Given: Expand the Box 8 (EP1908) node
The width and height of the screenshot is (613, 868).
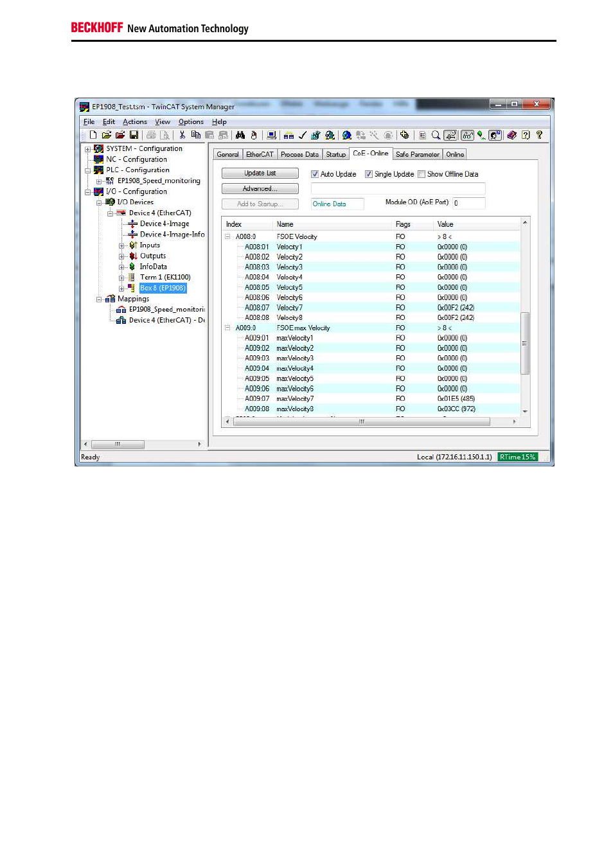Looking at the screenshot, I should point(121,288).
